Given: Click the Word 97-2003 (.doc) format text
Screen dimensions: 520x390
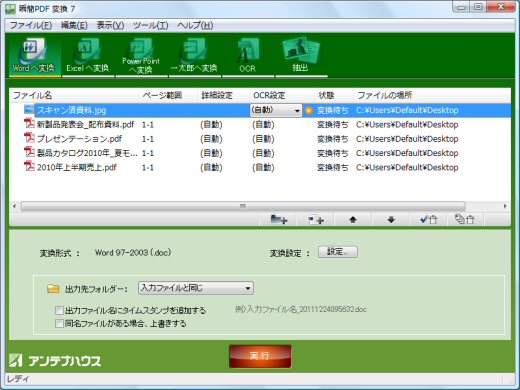Looking at the screenshot, I should pos(133,252).
